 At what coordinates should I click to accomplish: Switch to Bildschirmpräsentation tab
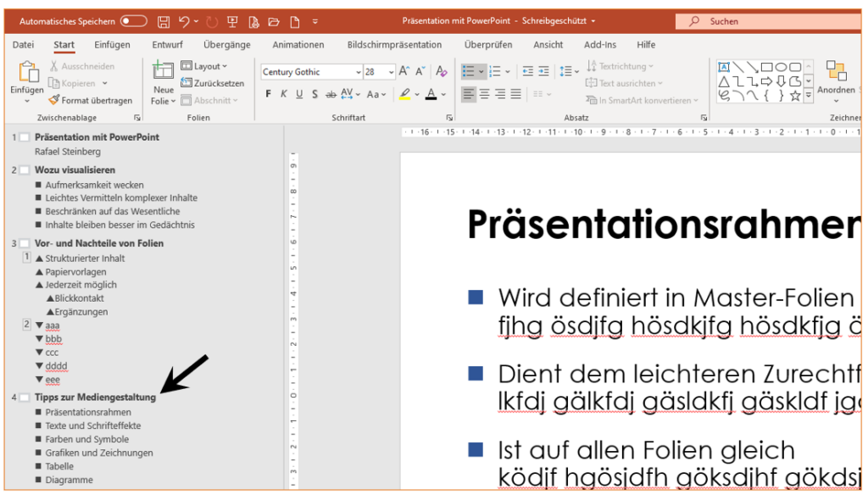coord(395,45)
